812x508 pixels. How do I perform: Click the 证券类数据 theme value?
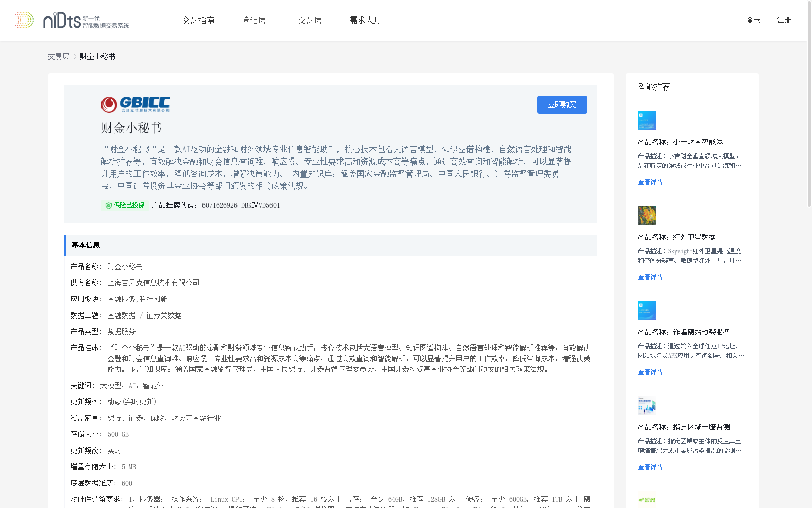pos(164,315)
